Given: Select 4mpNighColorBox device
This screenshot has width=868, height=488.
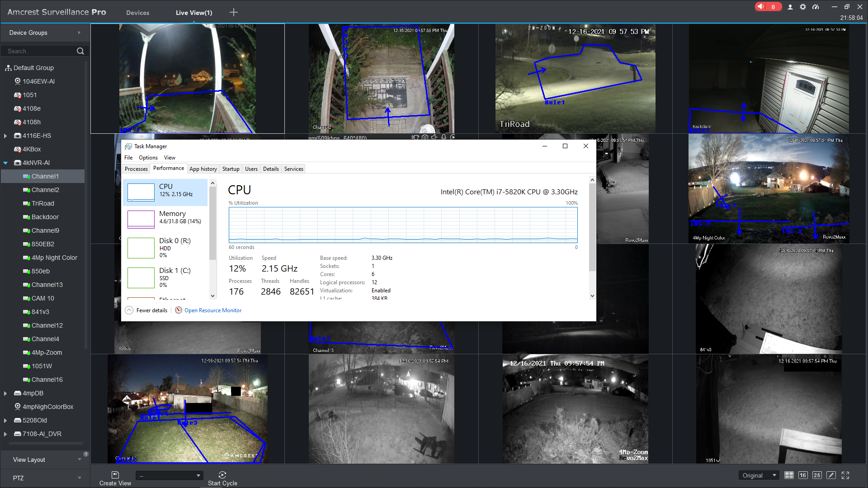Looking at the screenshot, I should coord(43,407).
